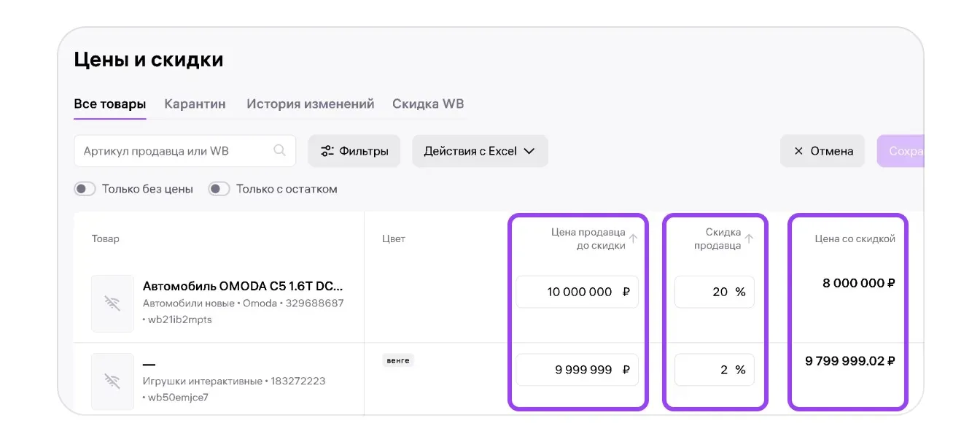Image resolution: width=980 pixels, height=442 pixels.
Task: Click the no-image placeholder for OMODA C5
Action: (x=112, y=303)
